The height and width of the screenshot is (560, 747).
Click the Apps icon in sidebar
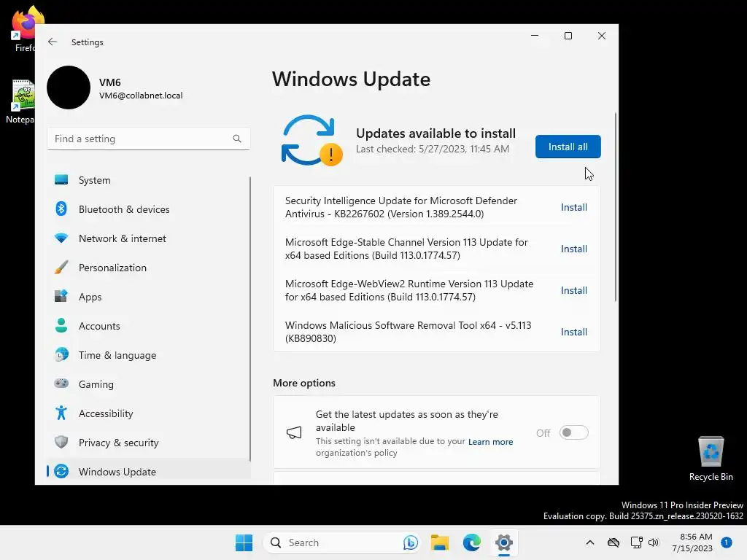tap(61, 296)
